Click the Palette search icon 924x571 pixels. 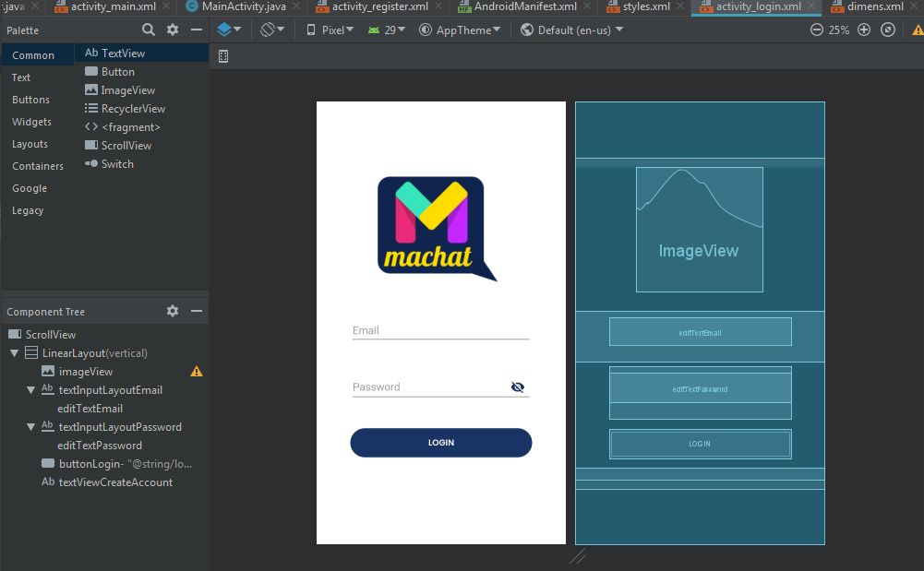(147, 30)
